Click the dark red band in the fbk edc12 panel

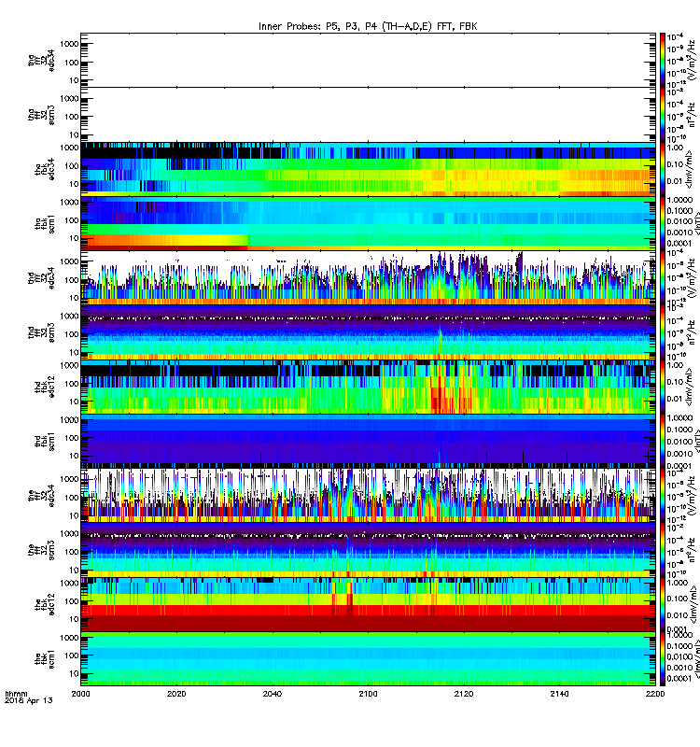(368, 623)
